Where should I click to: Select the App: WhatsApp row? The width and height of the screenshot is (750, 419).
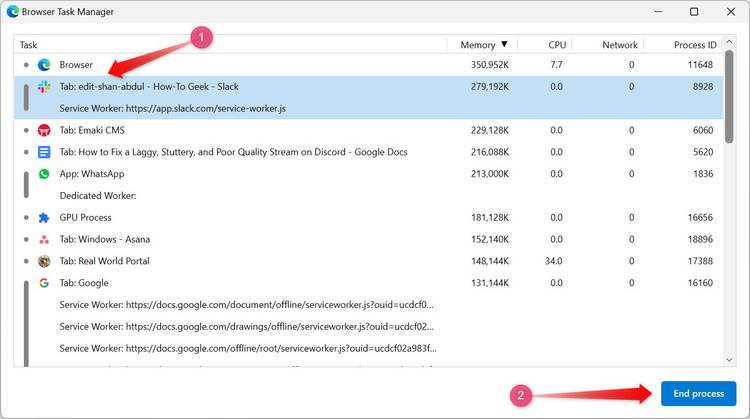pos(368,174)
